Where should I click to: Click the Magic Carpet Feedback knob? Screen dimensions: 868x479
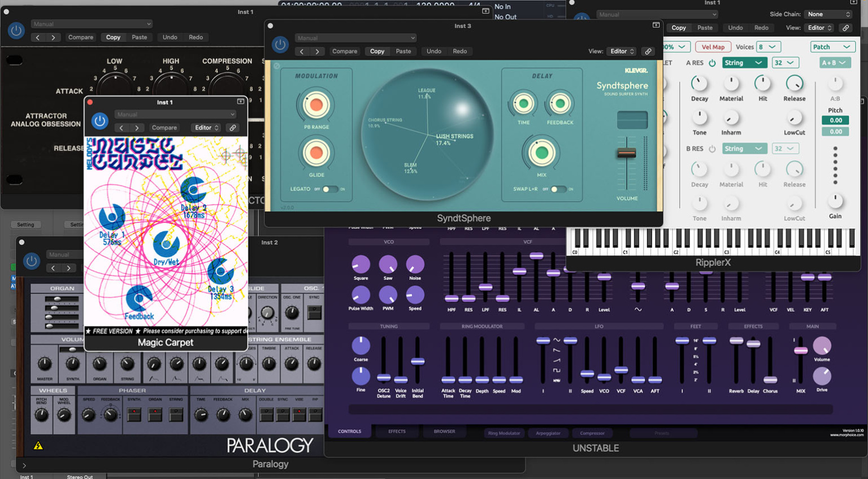[139, 298]
